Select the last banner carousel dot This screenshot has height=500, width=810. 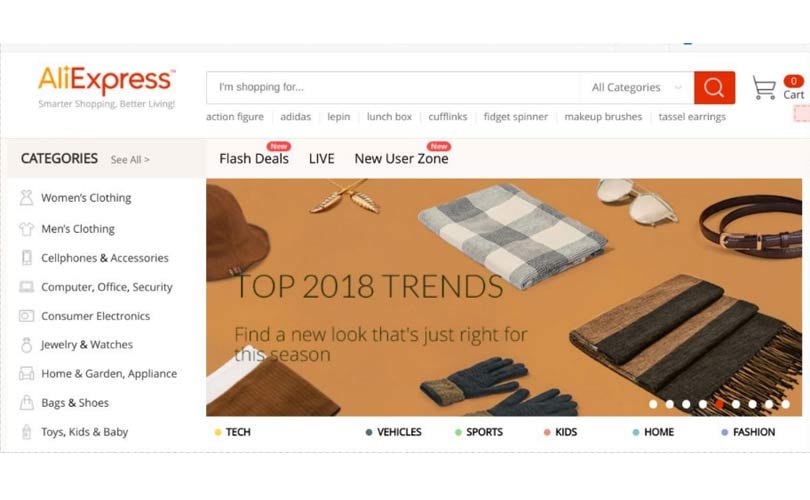[x=786, y=404]
